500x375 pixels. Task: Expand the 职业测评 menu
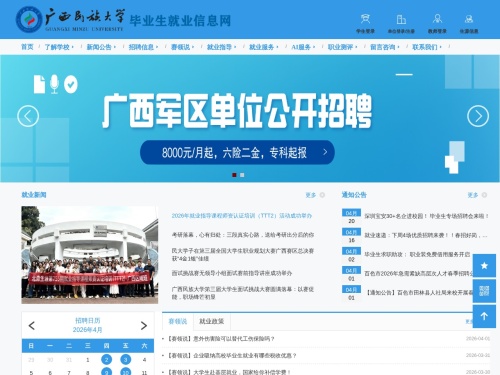point(342,47)
